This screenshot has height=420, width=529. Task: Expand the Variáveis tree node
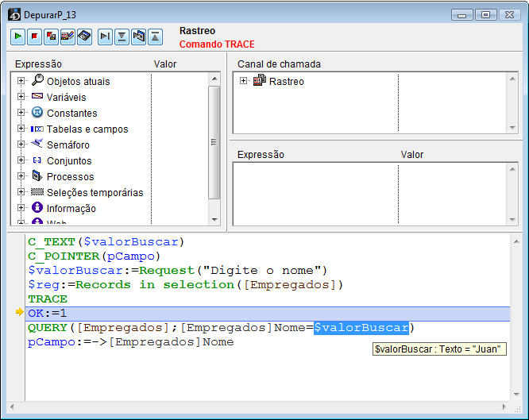point(21,97)
